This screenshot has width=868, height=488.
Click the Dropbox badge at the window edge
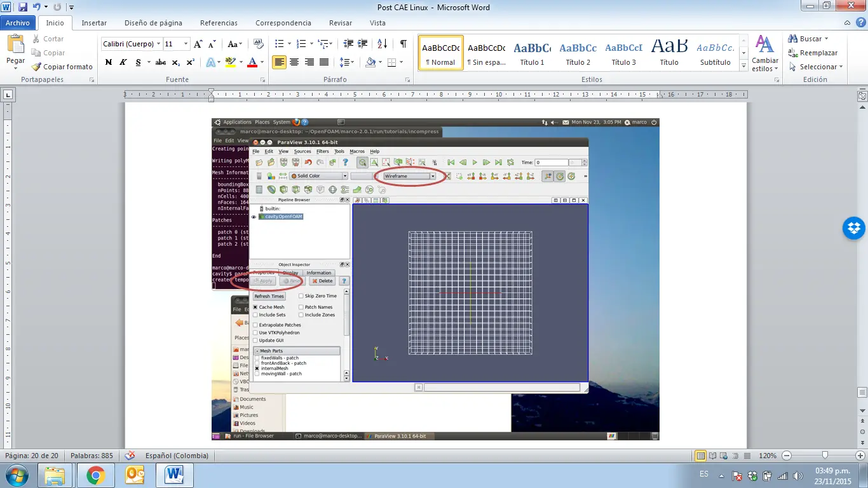pos(854,228)
